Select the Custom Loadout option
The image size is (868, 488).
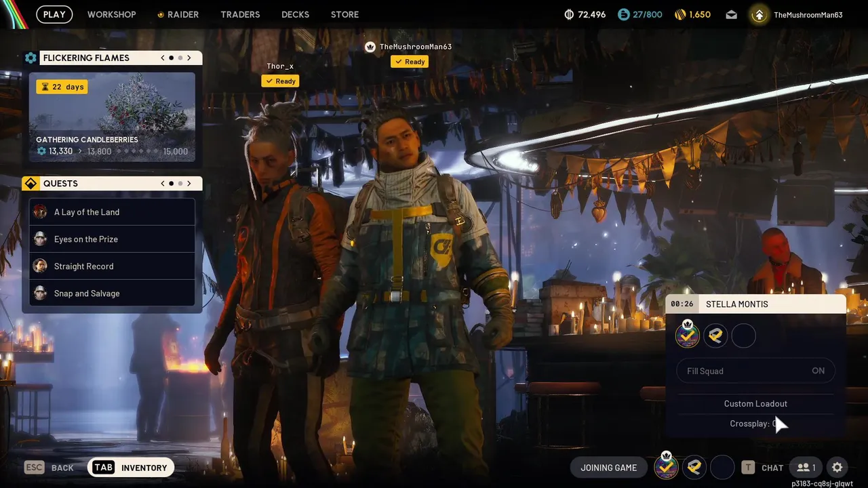pos(755,403)
